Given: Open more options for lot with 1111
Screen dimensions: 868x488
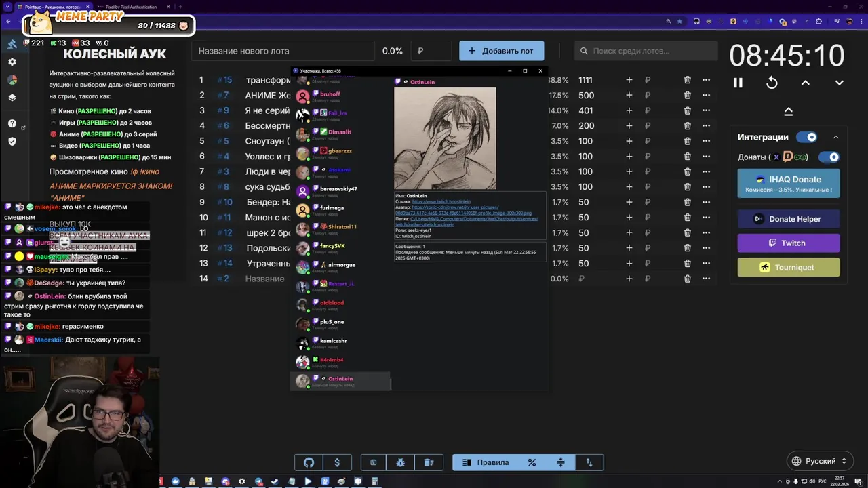Looking at the screenshot, I should click(706, 80).
